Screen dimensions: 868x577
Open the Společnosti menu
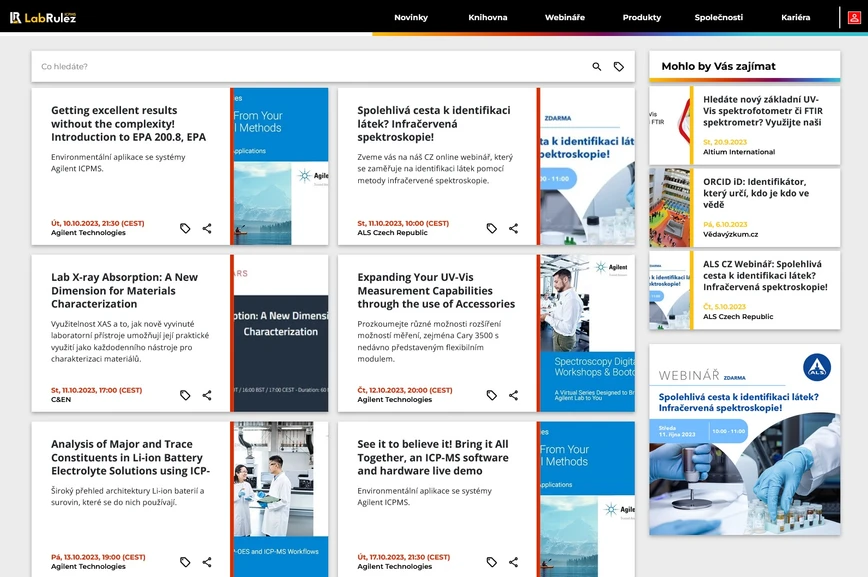(x=719, y=17)
